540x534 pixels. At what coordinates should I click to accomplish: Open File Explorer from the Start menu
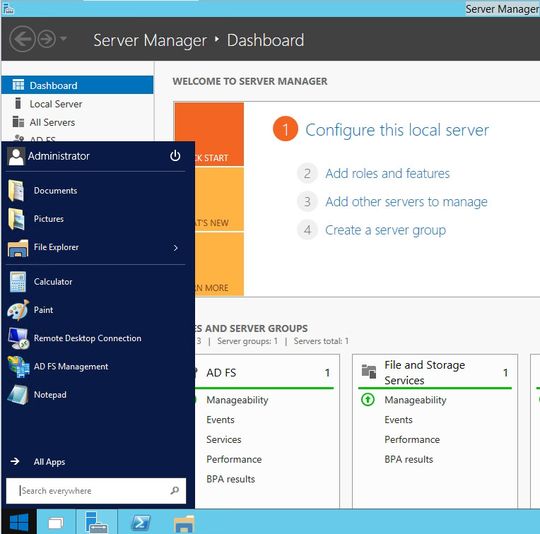(x=95, y=248)
